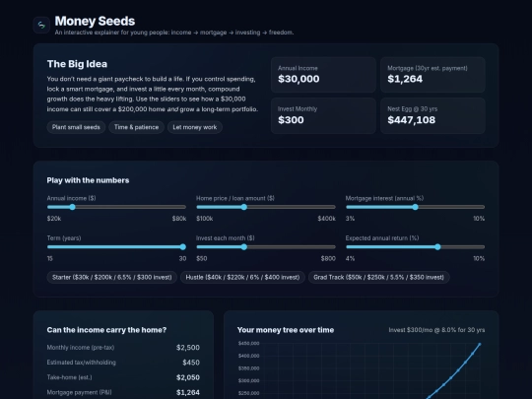Click the Take-home $2,050 value
The height and width of the screenshot is (399, 532).
pyautogui.click(x=188, y=377)
